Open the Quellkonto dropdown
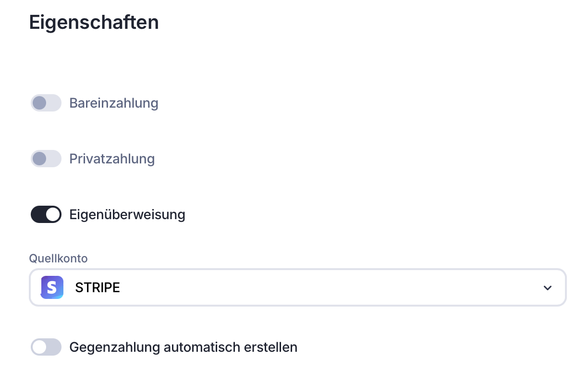588x371 pixels. 298,287
